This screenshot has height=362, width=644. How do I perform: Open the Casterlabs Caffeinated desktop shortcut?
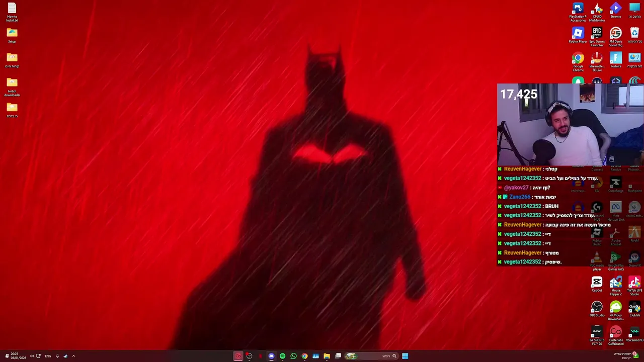[615, 335]
